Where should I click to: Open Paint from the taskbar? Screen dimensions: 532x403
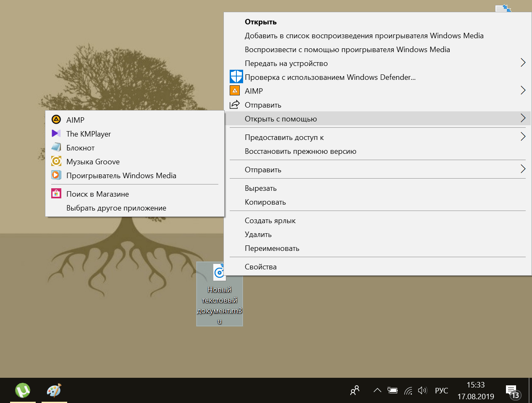(x=54, y=390)
